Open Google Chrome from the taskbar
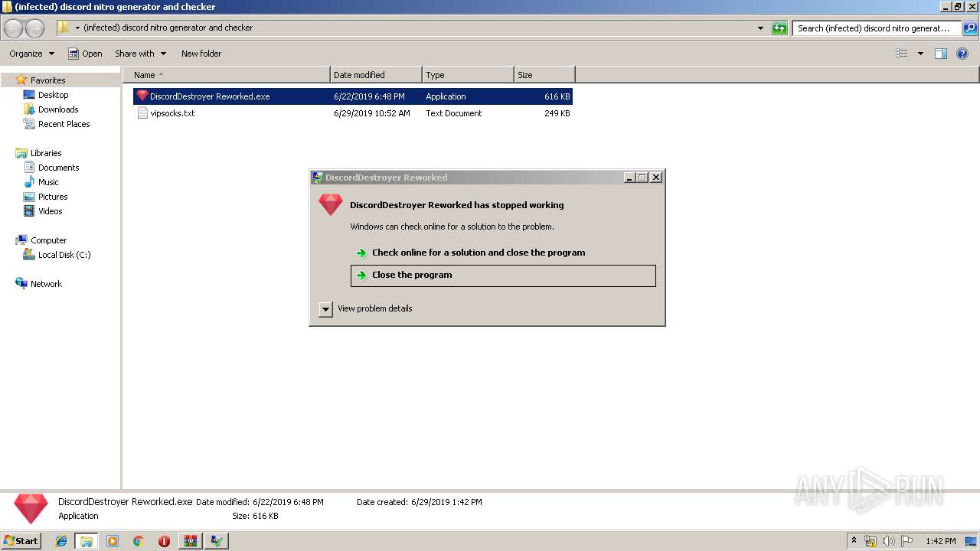Viewport: 980px width, 551px height. (x=139, y=541)
